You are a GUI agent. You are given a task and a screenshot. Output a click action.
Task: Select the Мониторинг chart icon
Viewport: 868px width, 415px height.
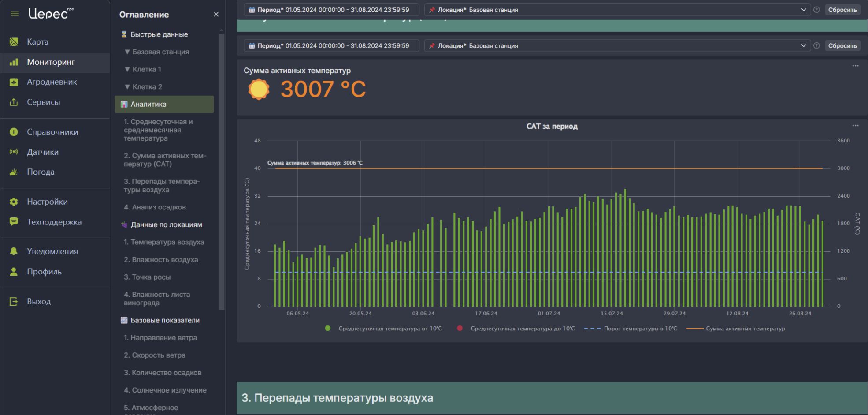tap(14, 62)
